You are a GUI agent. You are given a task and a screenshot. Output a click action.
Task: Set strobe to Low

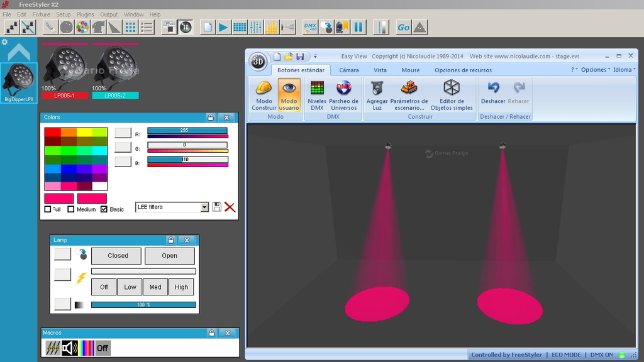(x=130, y=287)
